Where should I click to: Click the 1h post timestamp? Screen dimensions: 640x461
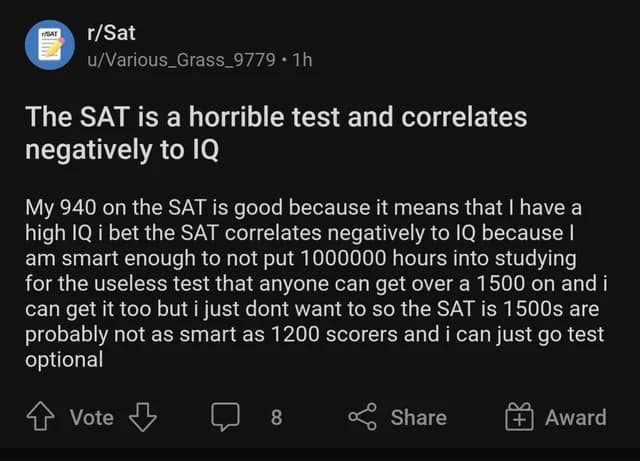pyautogui.click(x=302, y=59)
